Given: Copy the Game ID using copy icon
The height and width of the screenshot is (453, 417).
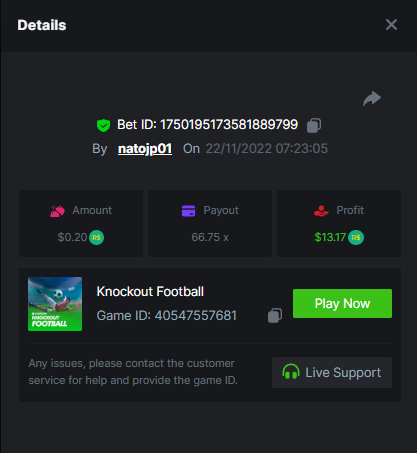Looking at the screenshot, I should pos(275,315).
